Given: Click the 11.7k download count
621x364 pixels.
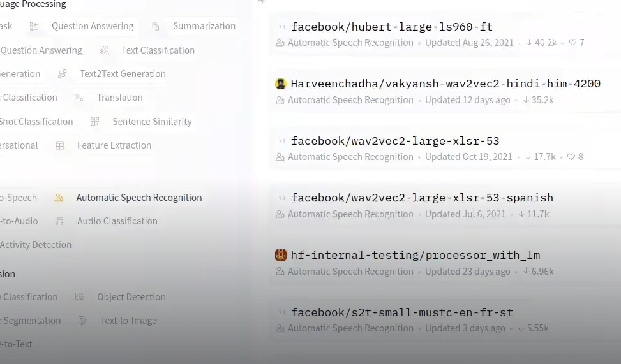Looking at the screenshot, I should click(538, 214).
